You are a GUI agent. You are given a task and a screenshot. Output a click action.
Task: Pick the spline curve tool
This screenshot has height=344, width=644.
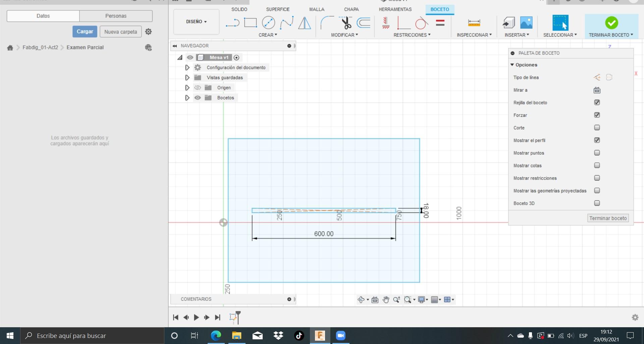pos(287,23)
